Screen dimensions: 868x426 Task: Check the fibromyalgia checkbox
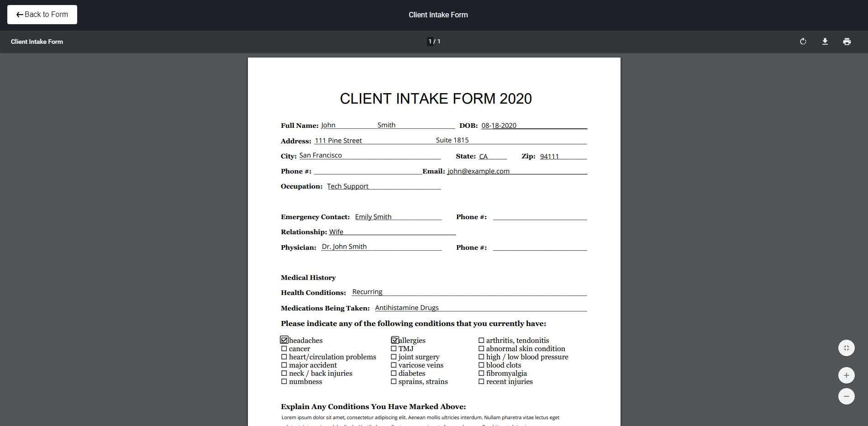coord(481,373)
